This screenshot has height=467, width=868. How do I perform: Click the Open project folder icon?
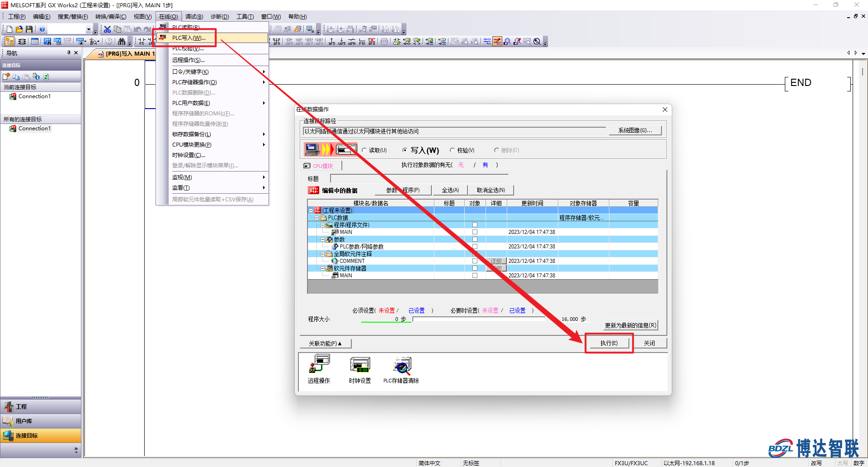[19, 29]
